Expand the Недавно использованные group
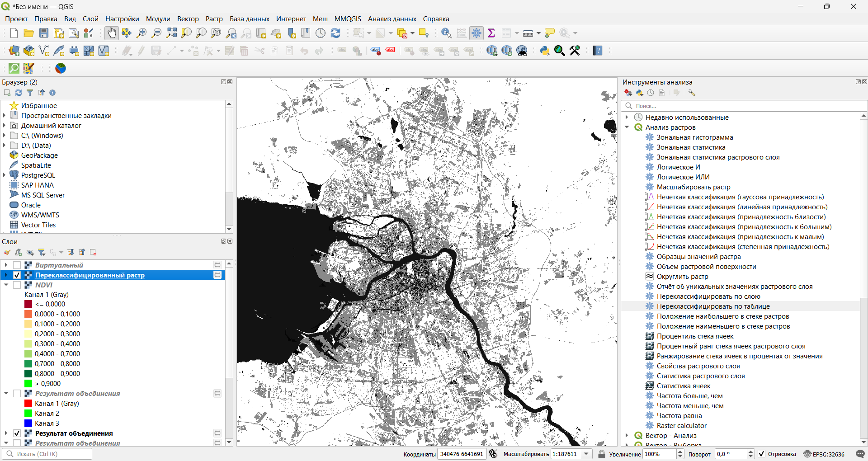Screen dimensions: 868x461 [627, 118]
